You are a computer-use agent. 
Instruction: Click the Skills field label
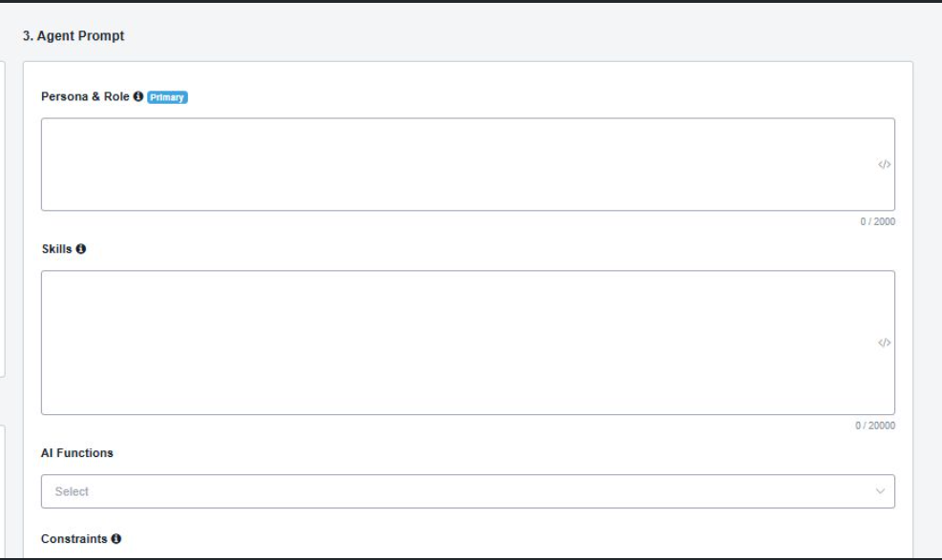(x=56, y=248)
